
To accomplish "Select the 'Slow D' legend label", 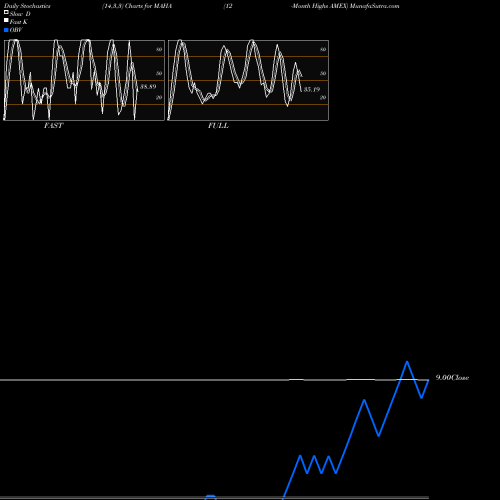I will pyautogui.click(x=20, y=14).
